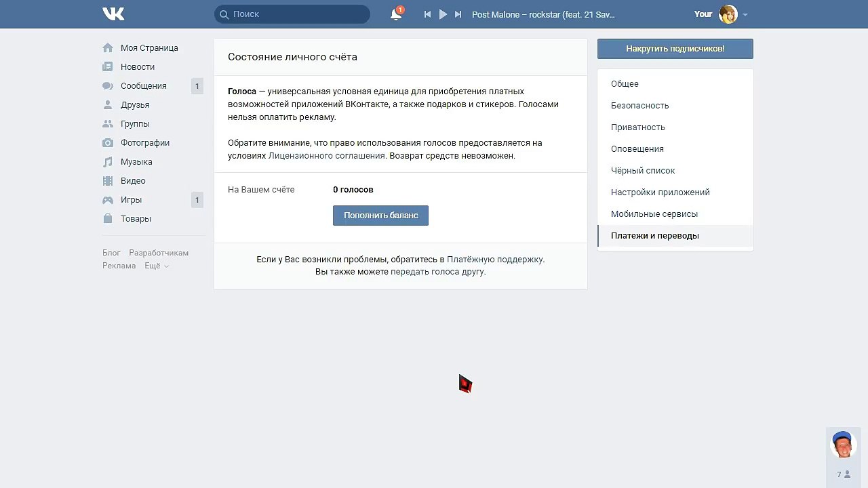Open Сообщения label in sidebar
This screenshot has height=488, width=868.
(x=144, y=86)
